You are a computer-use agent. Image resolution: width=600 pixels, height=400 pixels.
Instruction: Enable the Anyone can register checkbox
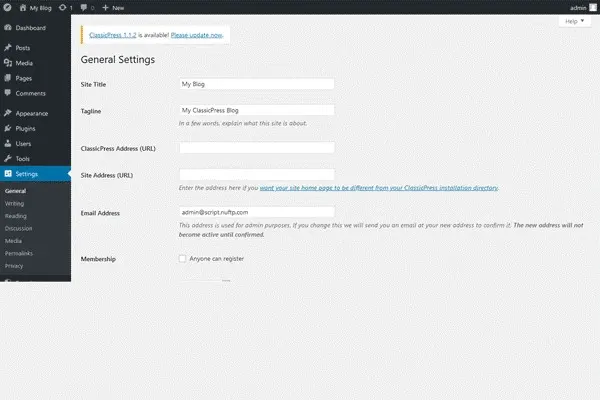(182, 259)
